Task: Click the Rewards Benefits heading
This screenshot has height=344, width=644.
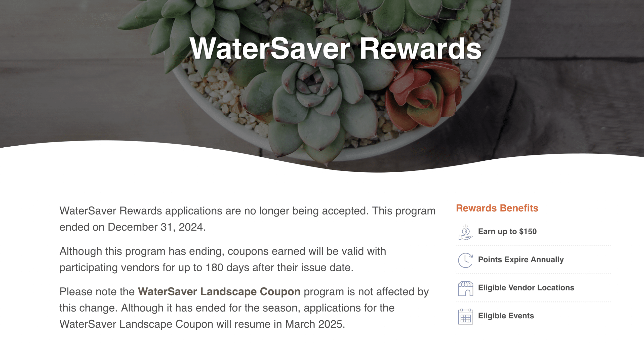Action: click(497, 208)
